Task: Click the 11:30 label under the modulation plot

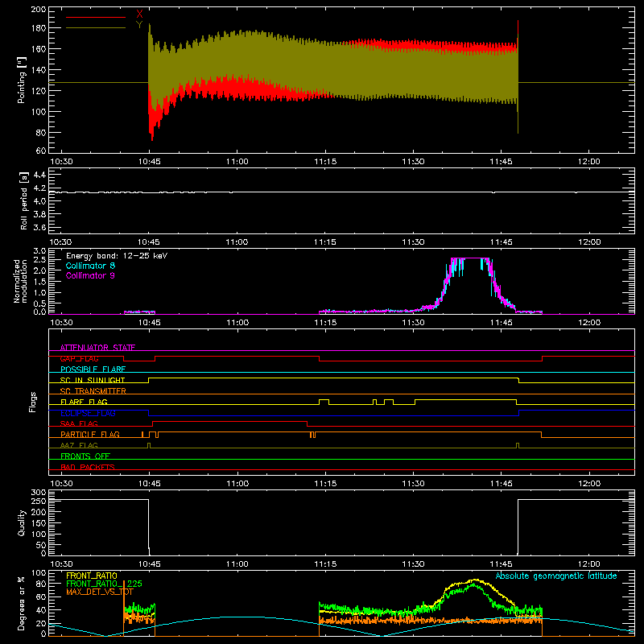Action: [x=413, y=323]
